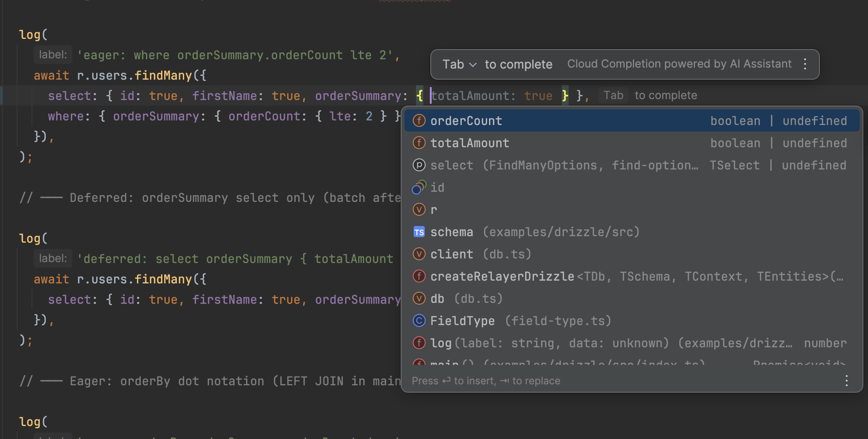Select the r variable suggestion

(x=434, y=209)
